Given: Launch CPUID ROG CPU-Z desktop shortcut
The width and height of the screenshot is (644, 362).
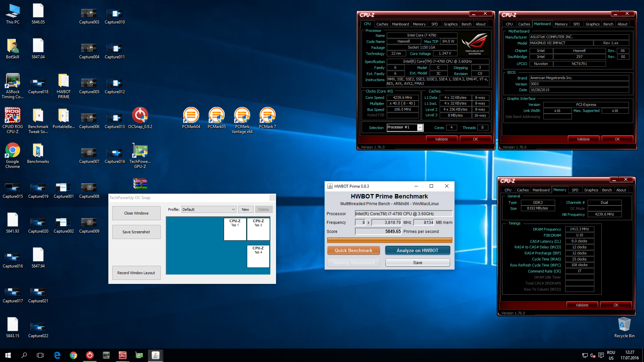Looking at the screenshot, I should 13,121.
